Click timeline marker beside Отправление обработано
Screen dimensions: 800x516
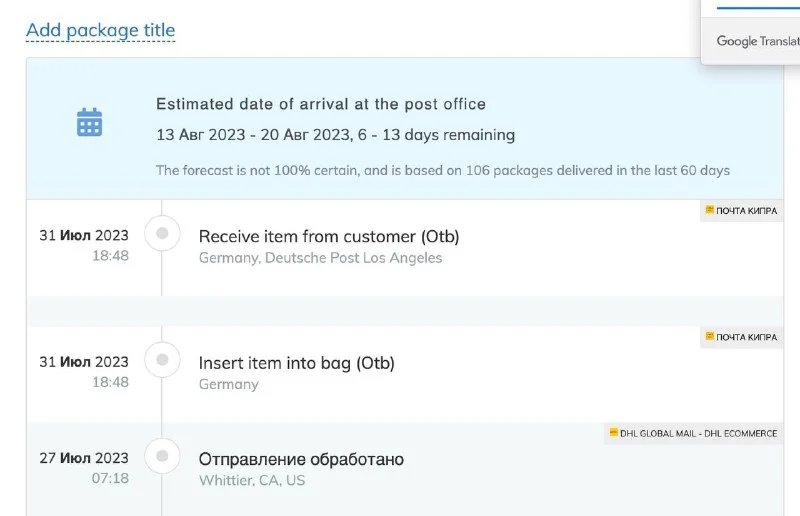click(162, 457)
